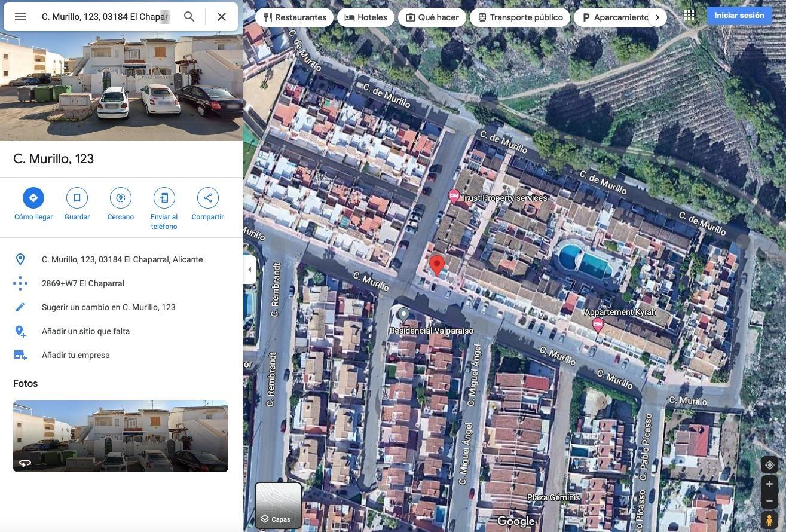The height and width of the screenshot is (532, 786).
Task: Filter map by Restaurantes
Action: [x=295, y=17]
